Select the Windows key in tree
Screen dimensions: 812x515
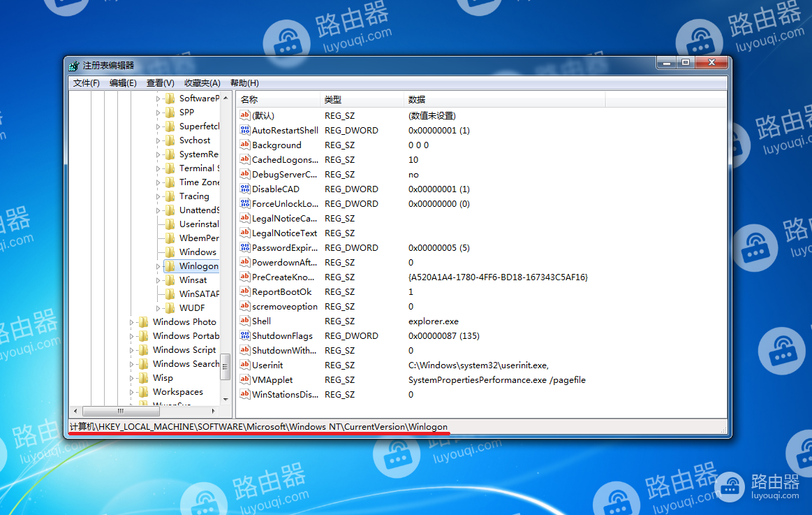tap(198, 252)
